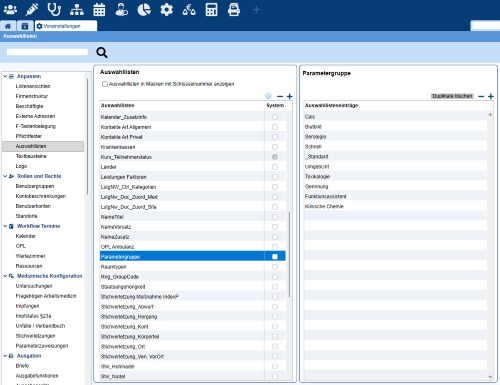Remove selected Auswahlliste with minus icon
Screen dimensions: 500x385
[x=280, y=96]
